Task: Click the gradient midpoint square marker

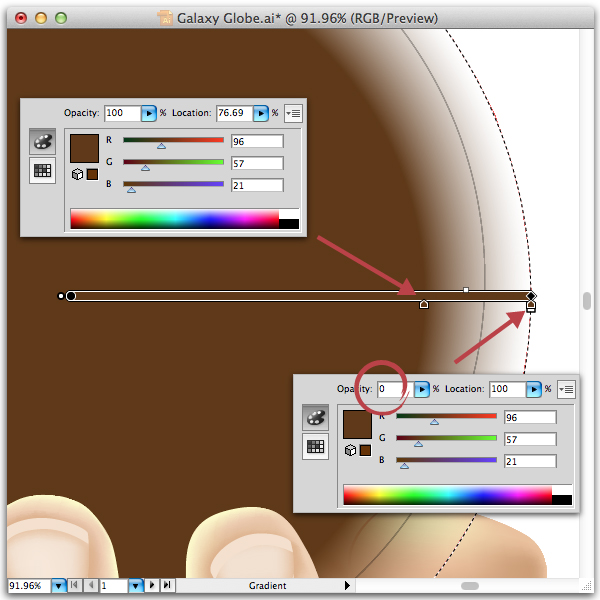Action: (x=466, y=290)
